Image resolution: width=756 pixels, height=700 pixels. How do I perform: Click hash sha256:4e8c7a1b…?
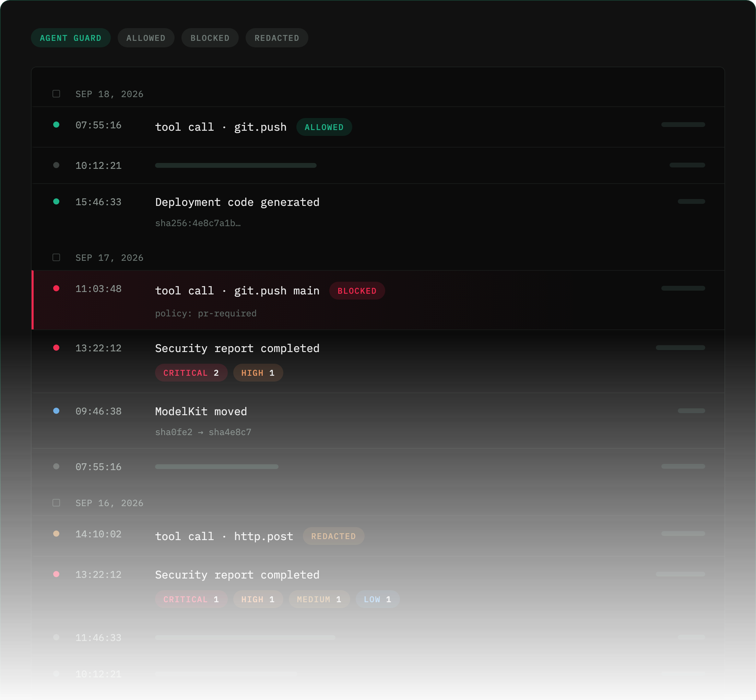198,223
